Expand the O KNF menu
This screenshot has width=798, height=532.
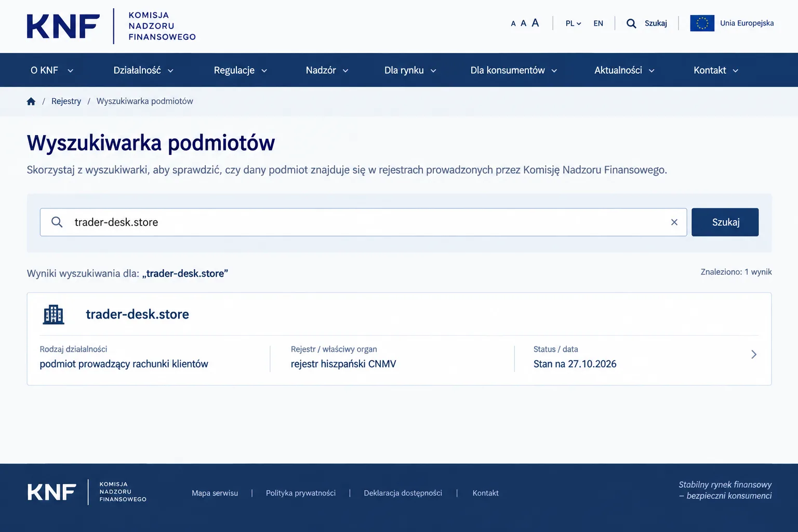[51, 70]
